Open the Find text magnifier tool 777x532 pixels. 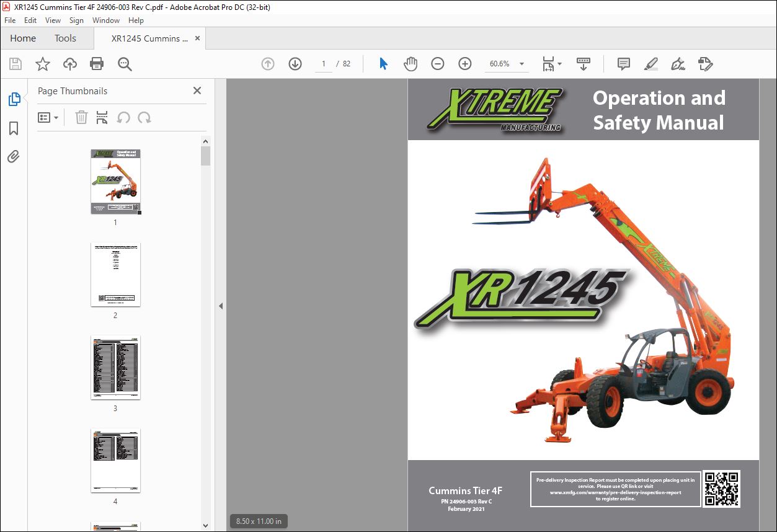[x=125, y=64]
